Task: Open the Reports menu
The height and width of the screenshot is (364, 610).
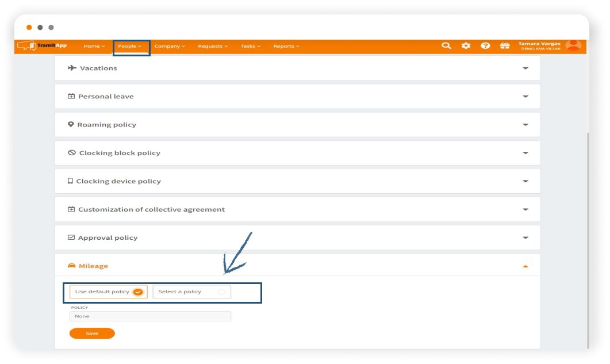Action: pyautogui.click(x=286, y=46)
